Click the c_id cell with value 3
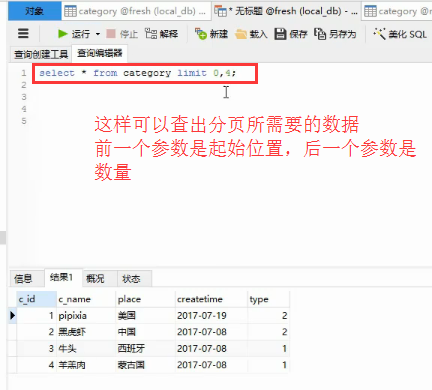This screenshot has width=432, height=390. (x=37, y=348)
